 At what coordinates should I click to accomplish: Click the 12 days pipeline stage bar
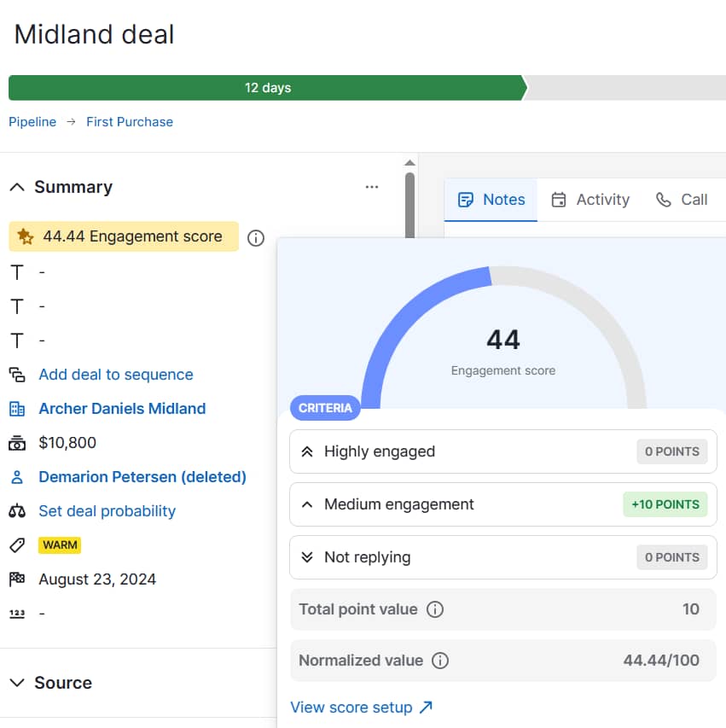tap(267, 87)
